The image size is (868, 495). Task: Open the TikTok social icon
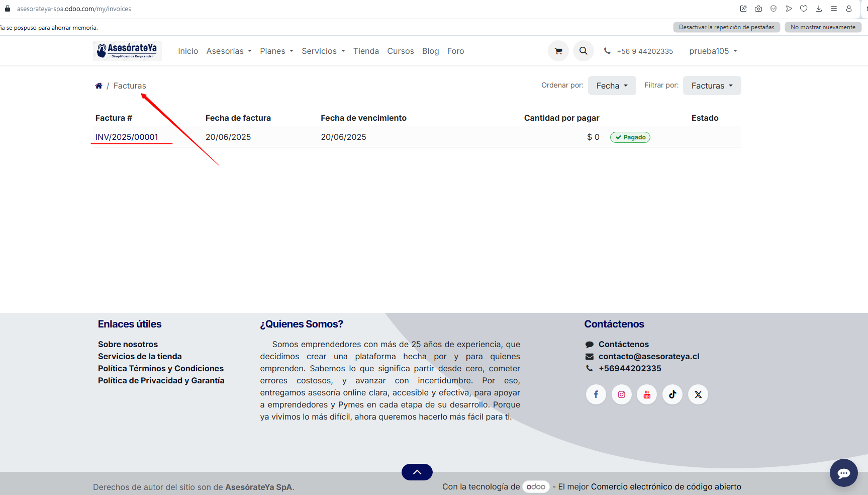click(x=672, y=394)
